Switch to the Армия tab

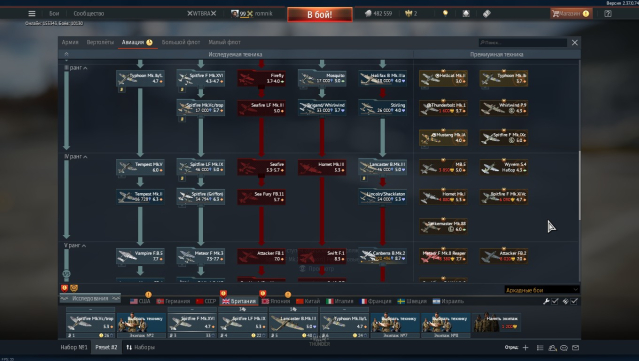coord(70,42)
